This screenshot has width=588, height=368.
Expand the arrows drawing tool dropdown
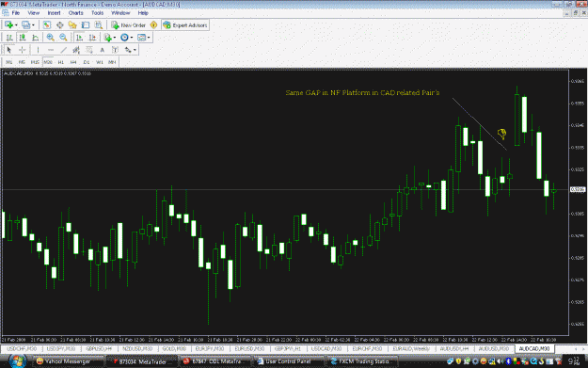135,50
